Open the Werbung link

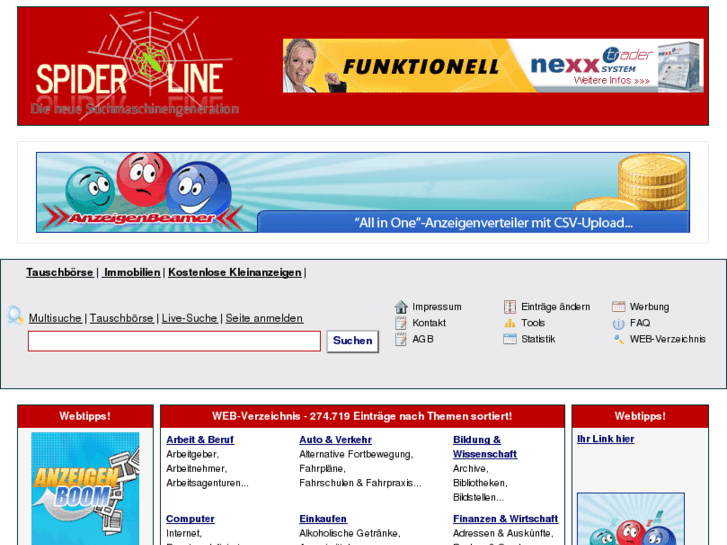pyautogui.click(x=649, y=307)
